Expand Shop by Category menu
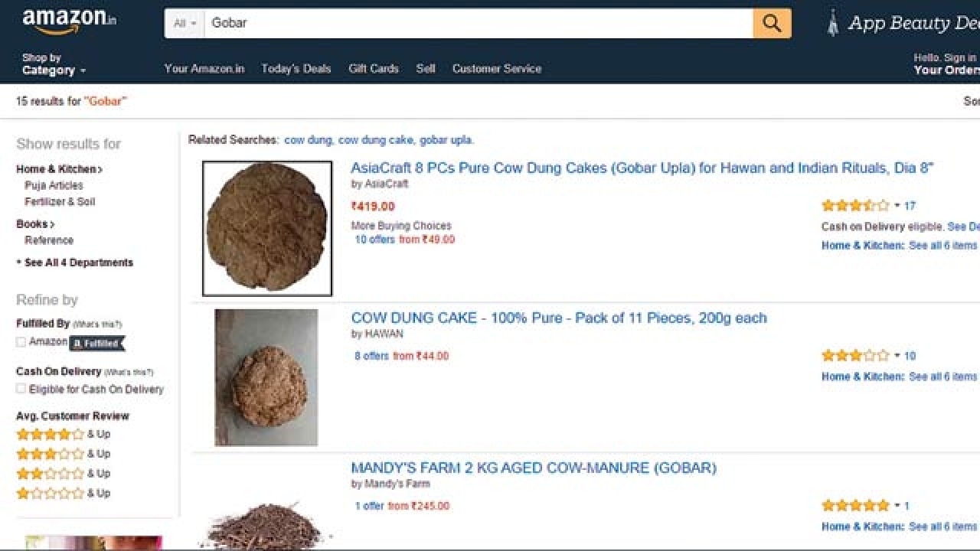The image size is (980, 551). (x=54, y=64)
